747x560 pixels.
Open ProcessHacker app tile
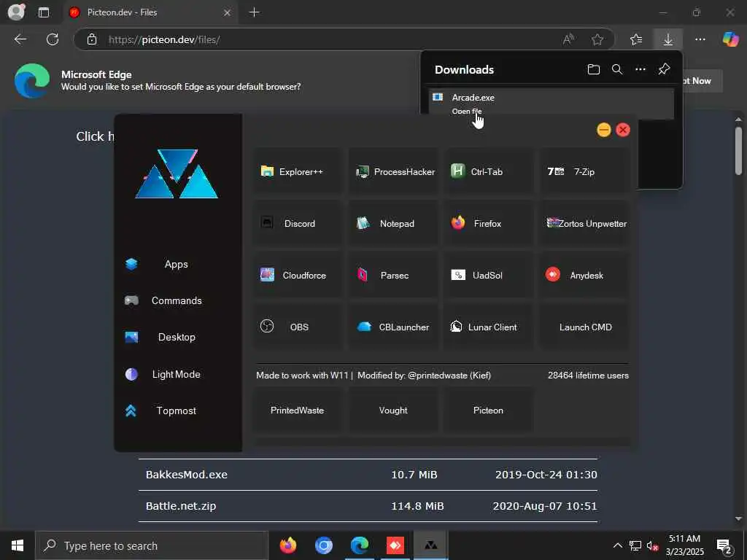393,172
